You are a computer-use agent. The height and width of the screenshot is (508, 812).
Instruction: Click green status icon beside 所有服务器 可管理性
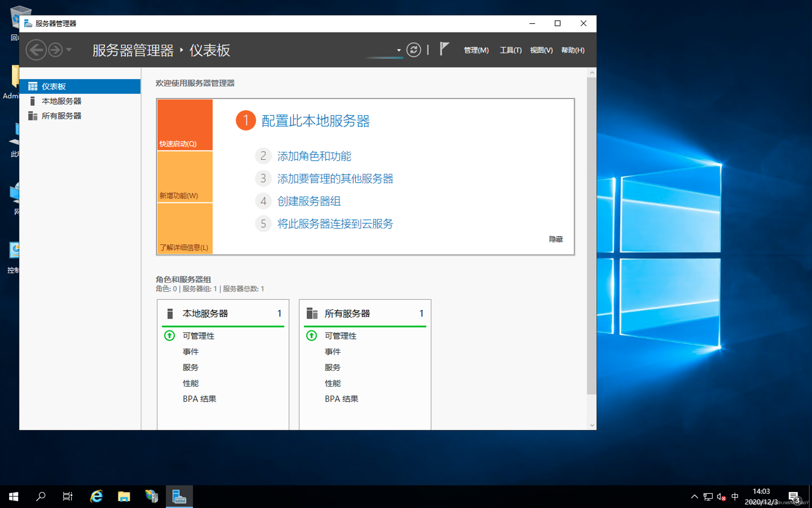312,336
